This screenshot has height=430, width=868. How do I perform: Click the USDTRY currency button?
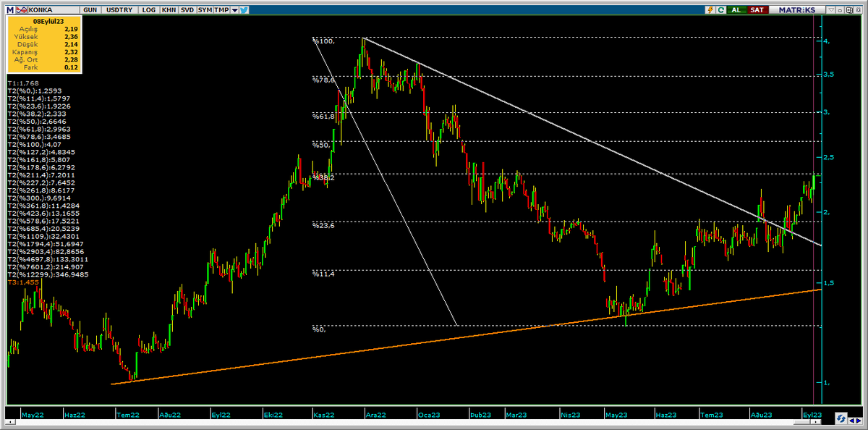pyautogui.click(x=119, y=10)
